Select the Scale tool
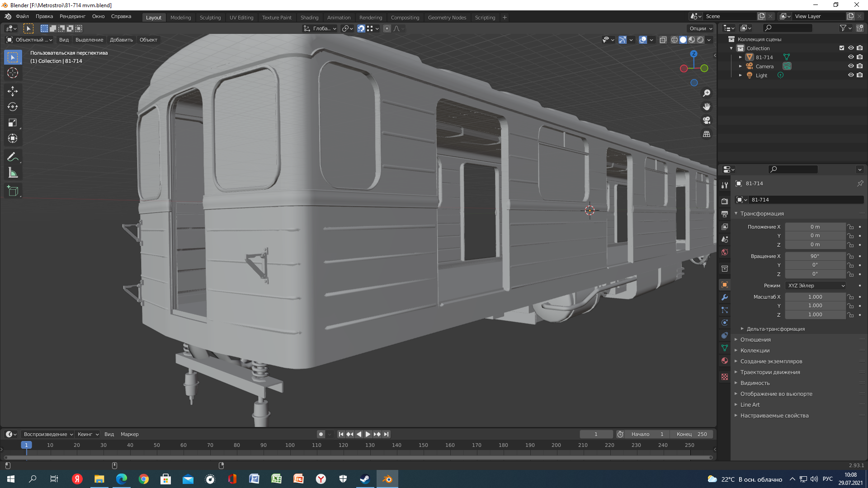The height and width of the screenshot is (488, 868). [13, 123]
